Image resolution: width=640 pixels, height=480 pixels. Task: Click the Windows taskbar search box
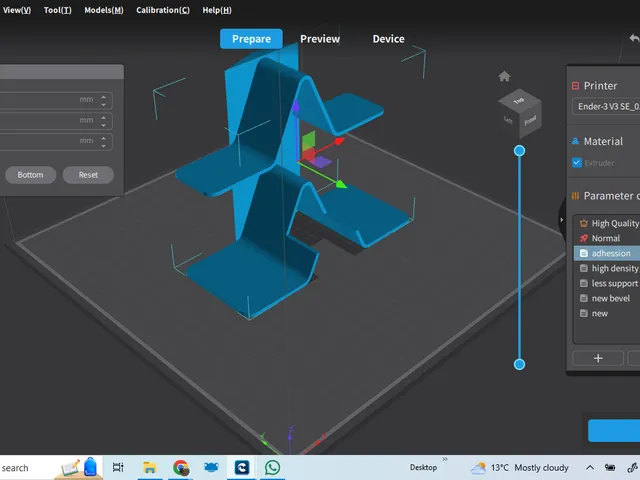[51, 468]
